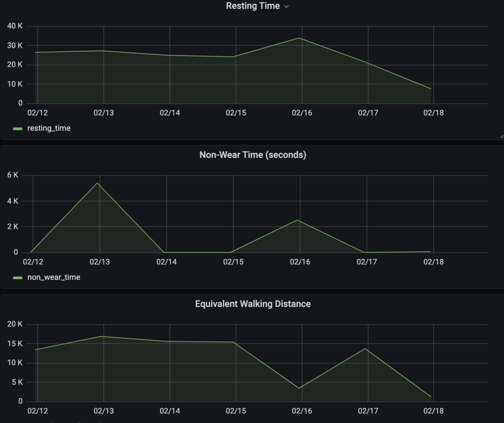504x423 pixels.
Task: Open the Equivalent Walking Distance panel menu
Action: 252,304
